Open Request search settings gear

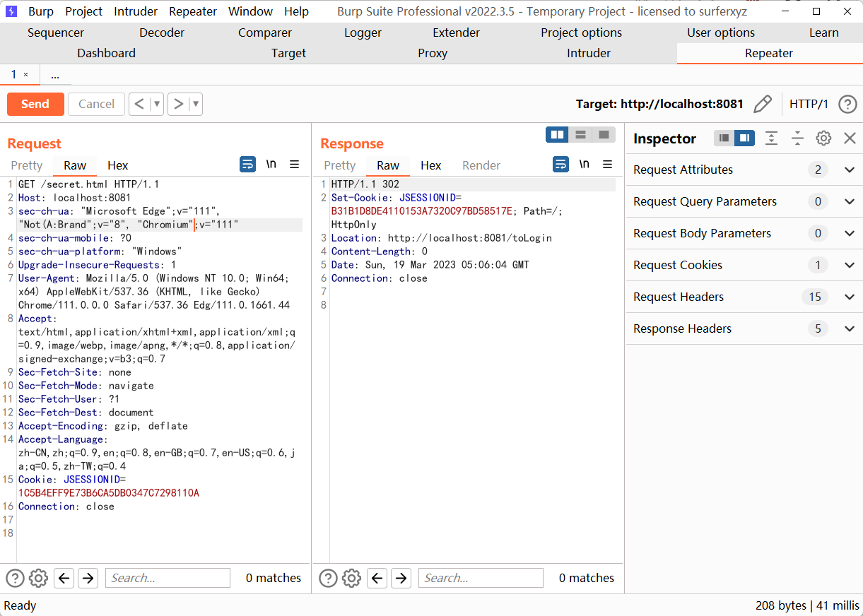(x=38, y=578)
